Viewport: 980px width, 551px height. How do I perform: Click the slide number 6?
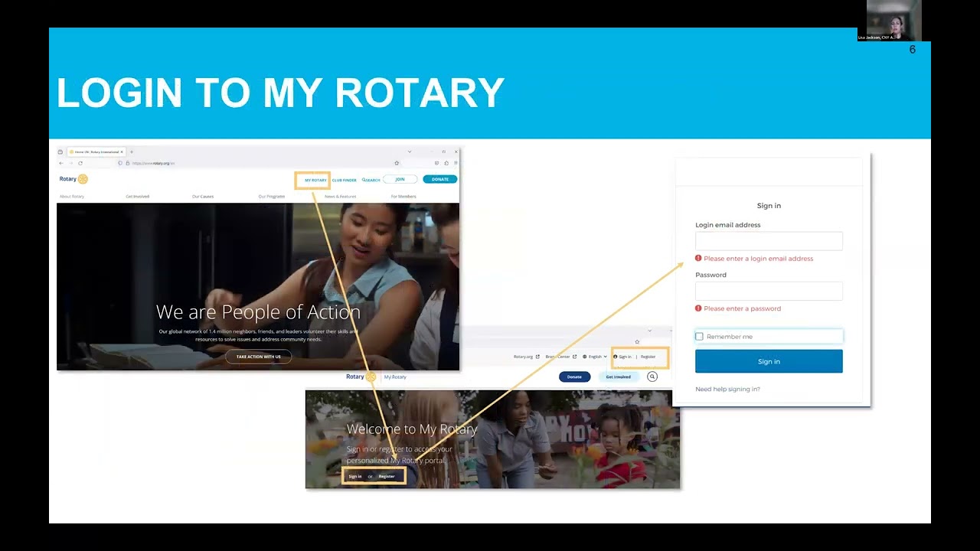tap(912, 50)
